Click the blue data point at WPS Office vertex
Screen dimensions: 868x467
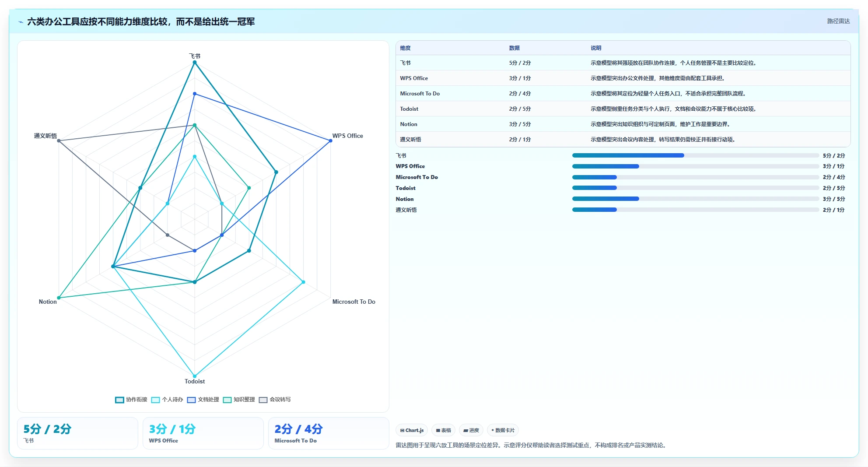(x=330, y=140)
